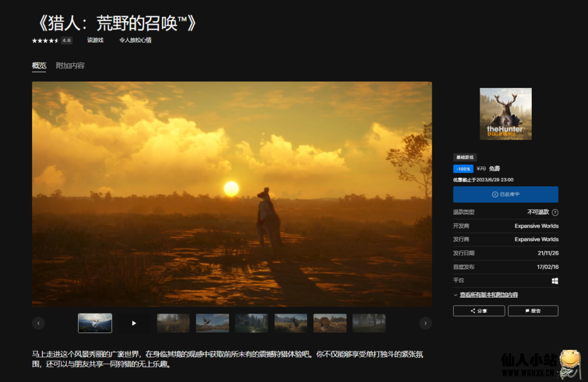Viewport: 588px width, 382px height.
Task: Select the flying bird screenshot thumbnail
Action: [x=212, y=323]
